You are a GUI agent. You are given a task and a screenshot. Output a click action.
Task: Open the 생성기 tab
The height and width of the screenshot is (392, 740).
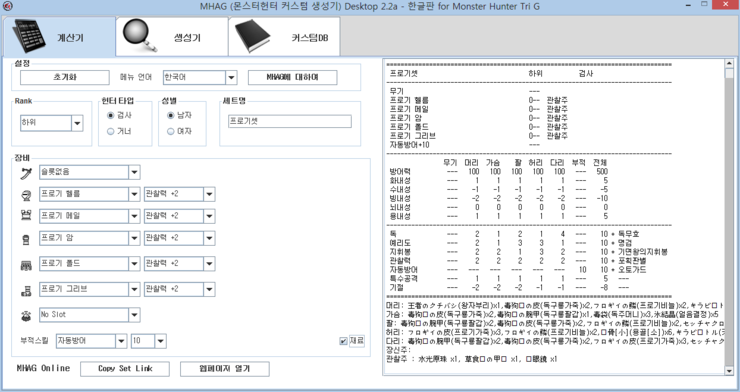(x=172, y=37)
